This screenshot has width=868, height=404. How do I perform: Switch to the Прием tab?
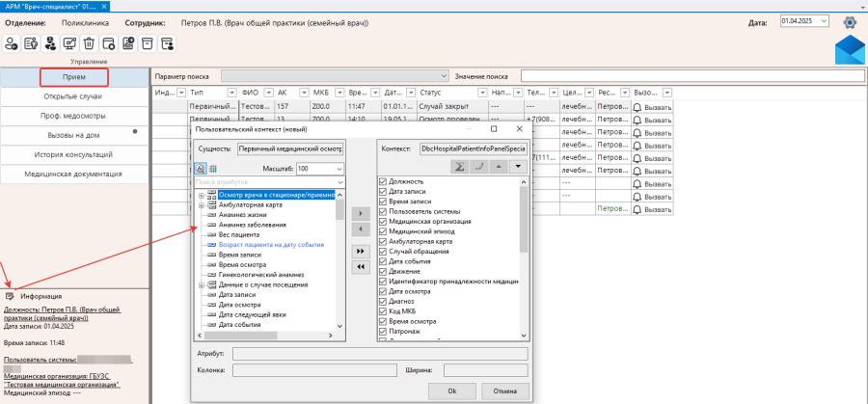pyautogui.click(x=74, y=77)
